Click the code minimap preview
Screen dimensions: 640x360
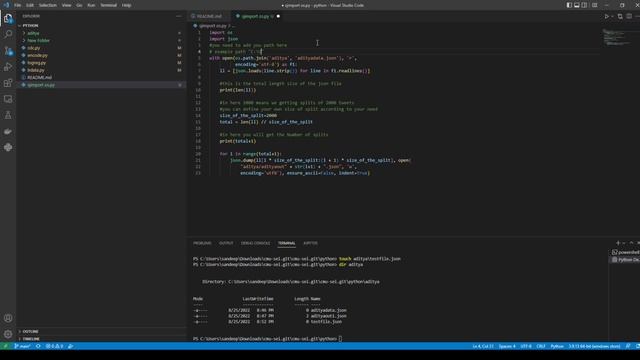click(618, 38)
